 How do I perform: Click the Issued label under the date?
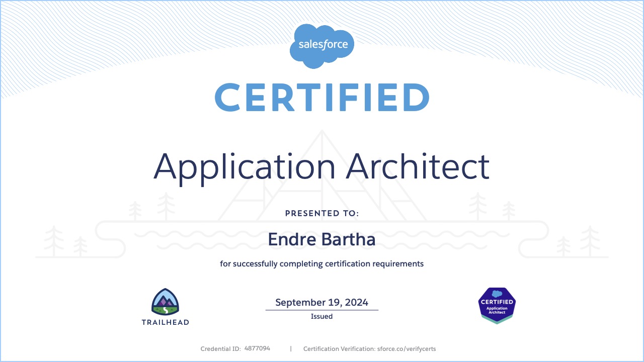322,316
